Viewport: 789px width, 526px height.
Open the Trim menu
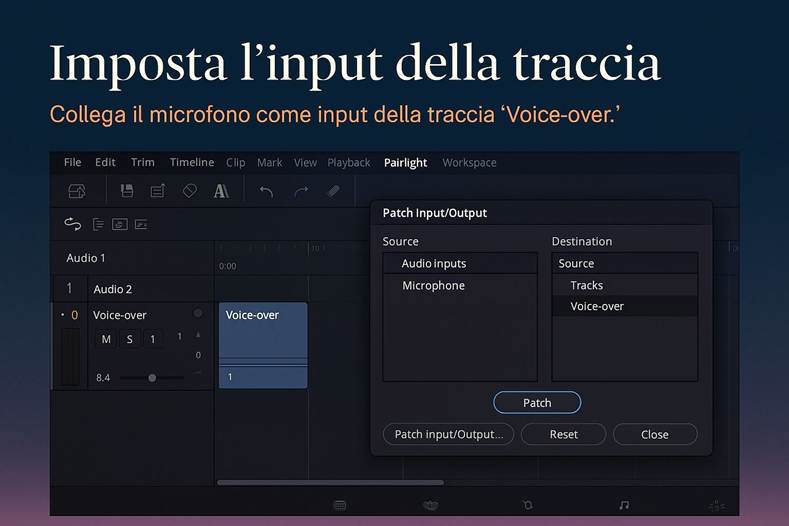coord(143,162)
